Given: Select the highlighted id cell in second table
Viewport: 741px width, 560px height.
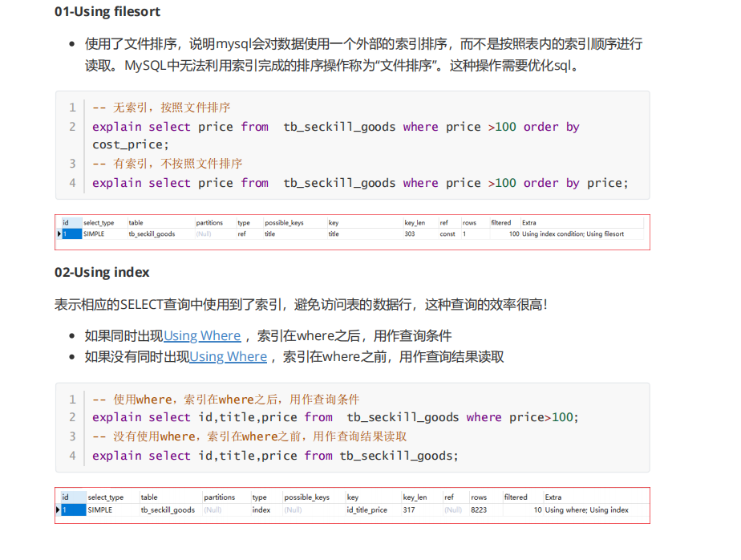Looking at the screenshot, I should click(73, 510).
